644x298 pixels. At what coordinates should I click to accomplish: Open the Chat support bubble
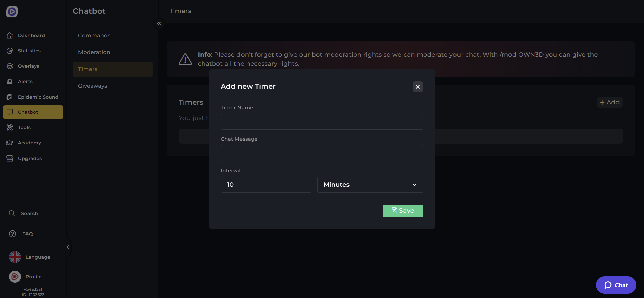click(x=616, y=285)
